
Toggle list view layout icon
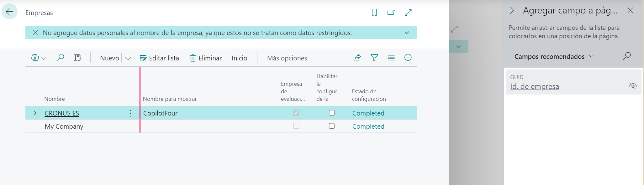coord(391,58)
